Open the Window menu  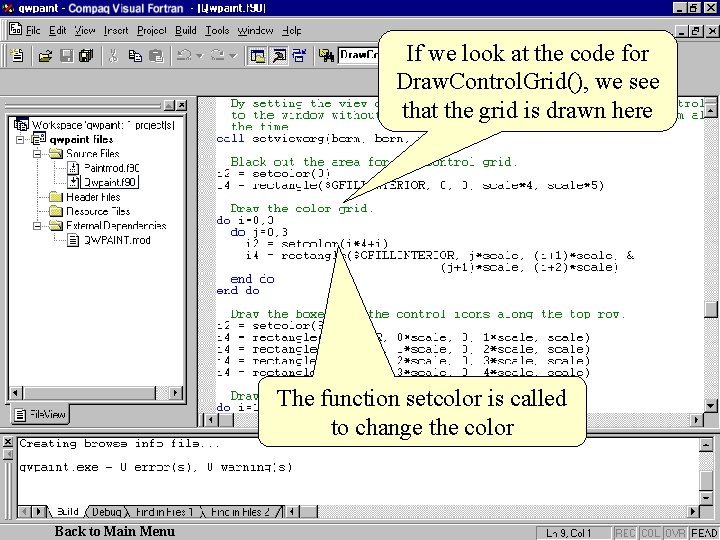[x=255, y=31]
